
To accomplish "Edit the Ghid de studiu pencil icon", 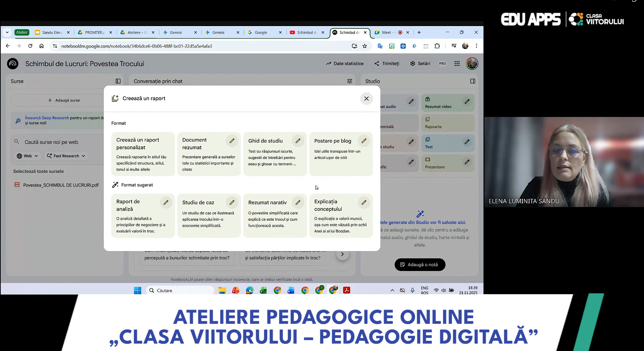I will (x=298, y=141).
